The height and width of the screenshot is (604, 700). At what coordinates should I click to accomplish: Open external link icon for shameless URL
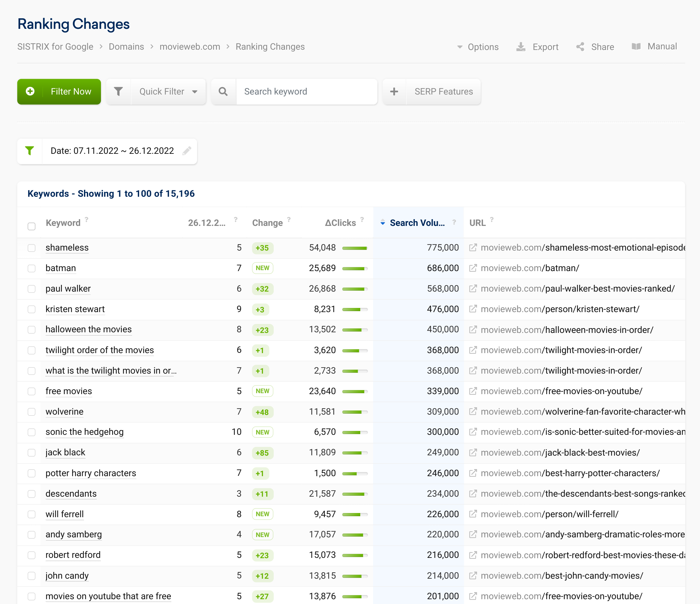pos(473,248)
